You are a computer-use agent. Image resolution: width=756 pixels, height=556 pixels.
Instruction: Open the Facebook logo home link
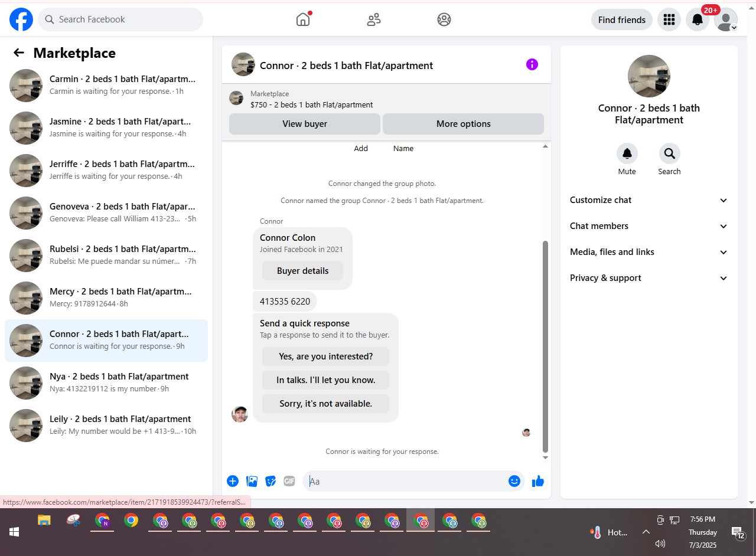(21, 19)
